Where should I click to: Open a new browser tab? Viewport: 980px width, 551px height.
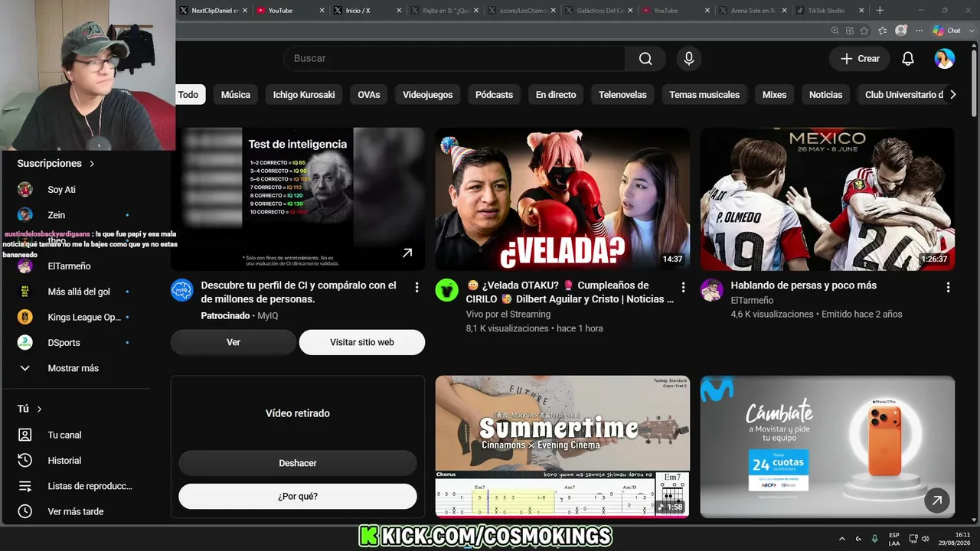pyautogui.click(x=880, y=11)
